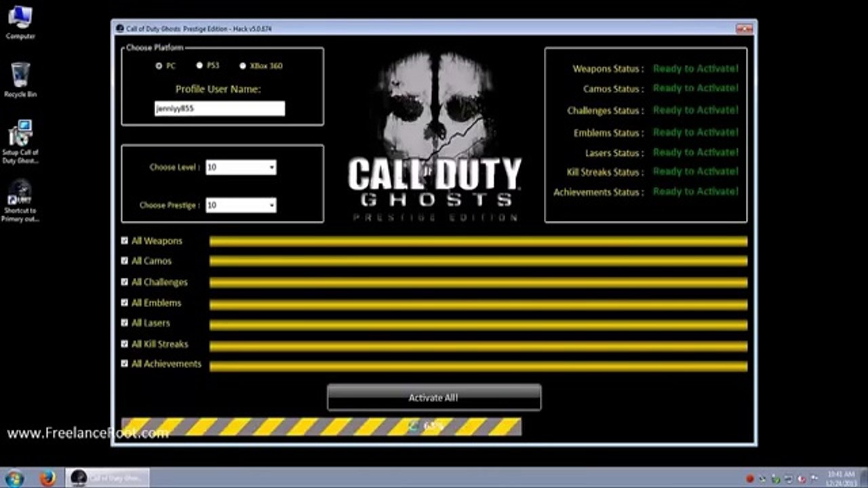Toggle the All Emblems checkbox
The image size is (868, 488).
point(124,302)
